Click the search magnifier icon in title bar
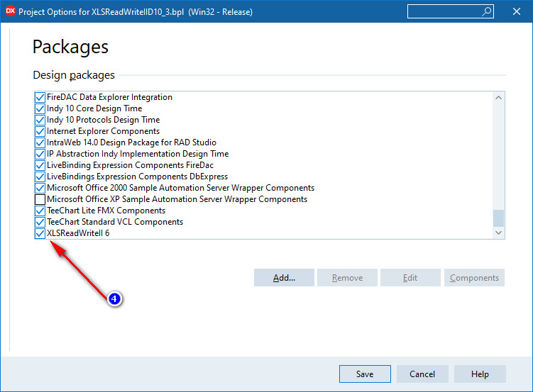This screenshot has height=392, width=533. [487, 11]
